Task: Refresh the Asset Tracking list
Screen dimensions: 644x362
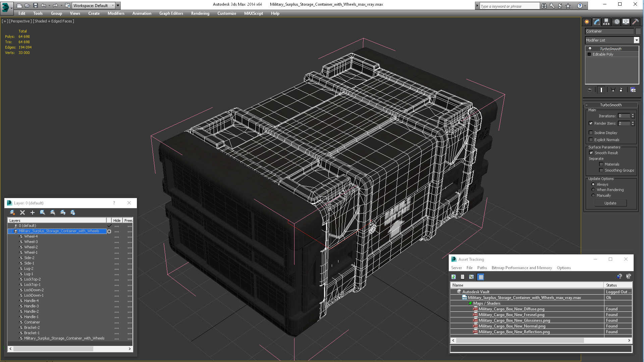Action: click(x=453, y=277)
